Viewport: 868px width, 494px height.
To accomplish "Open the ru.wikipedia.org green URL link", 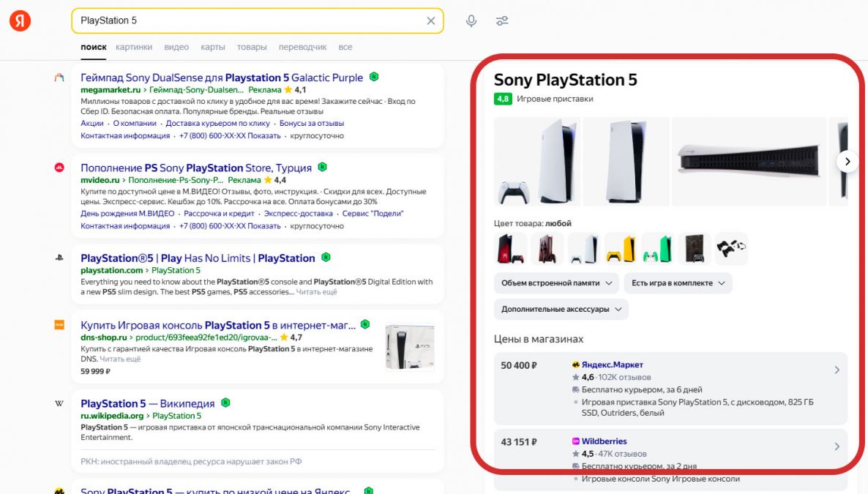I will pyautogui.click(x=112, y=416).
